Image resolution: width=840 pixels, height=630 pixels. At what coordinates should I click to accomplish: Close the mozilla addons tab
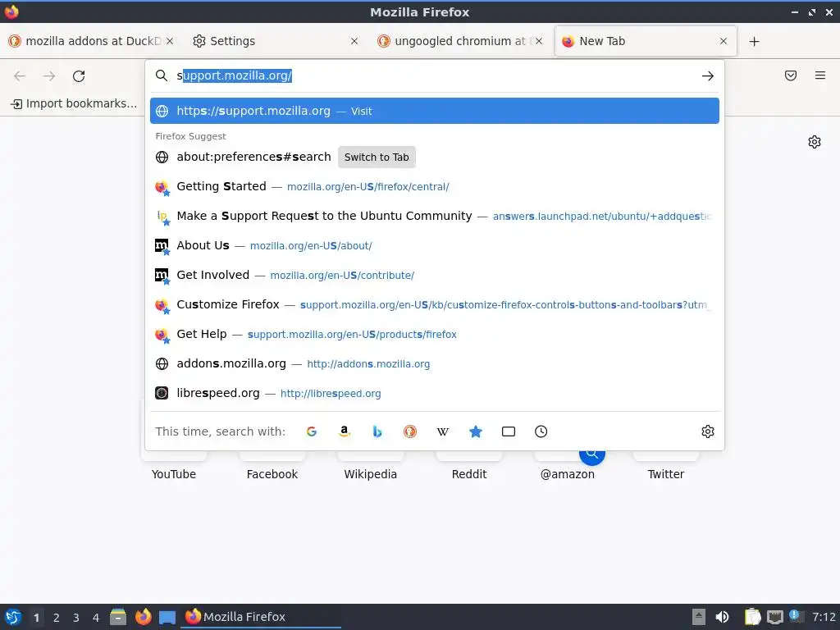point(170,41)
